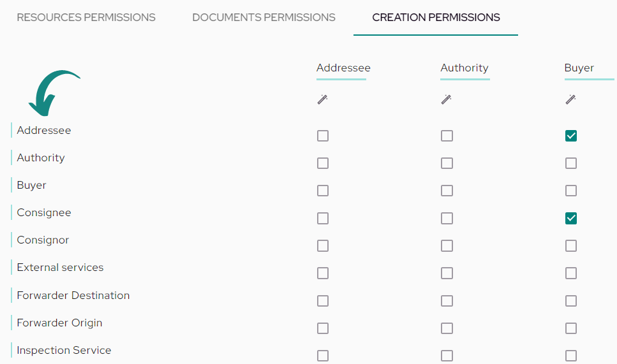This screenshot has height=364, width=617.
Task: Open the Documents Permissions tab
Action: point(264,17)
